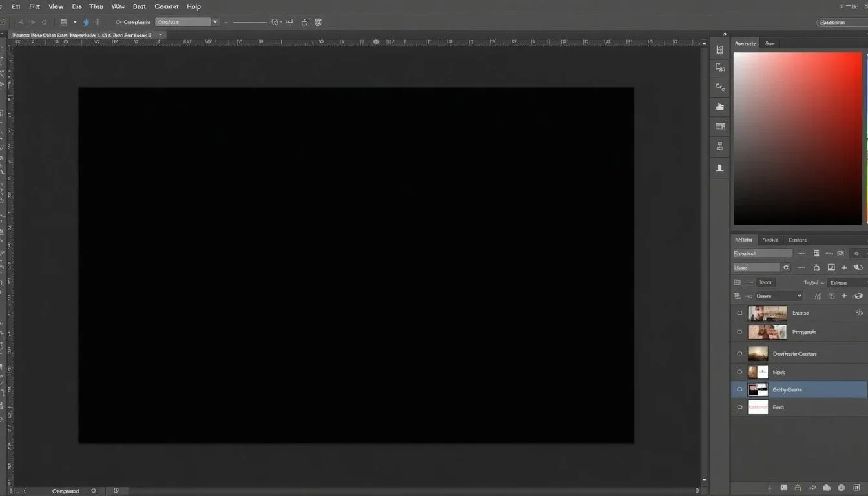Open the middle tab of the layers panel

click(770, 240)
